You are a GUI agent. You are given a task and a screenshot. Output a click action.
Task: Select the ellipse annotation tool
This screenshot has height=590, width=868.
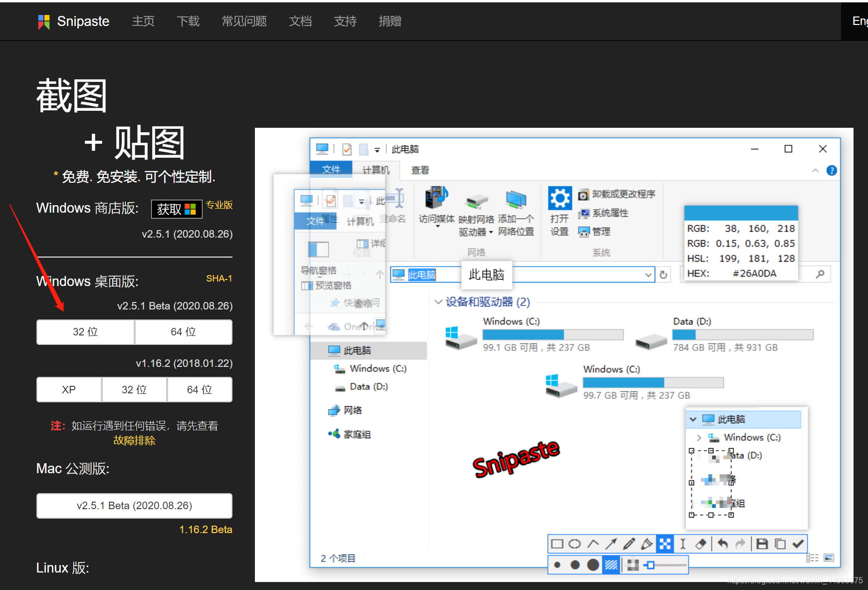click(x=575, y=544)
